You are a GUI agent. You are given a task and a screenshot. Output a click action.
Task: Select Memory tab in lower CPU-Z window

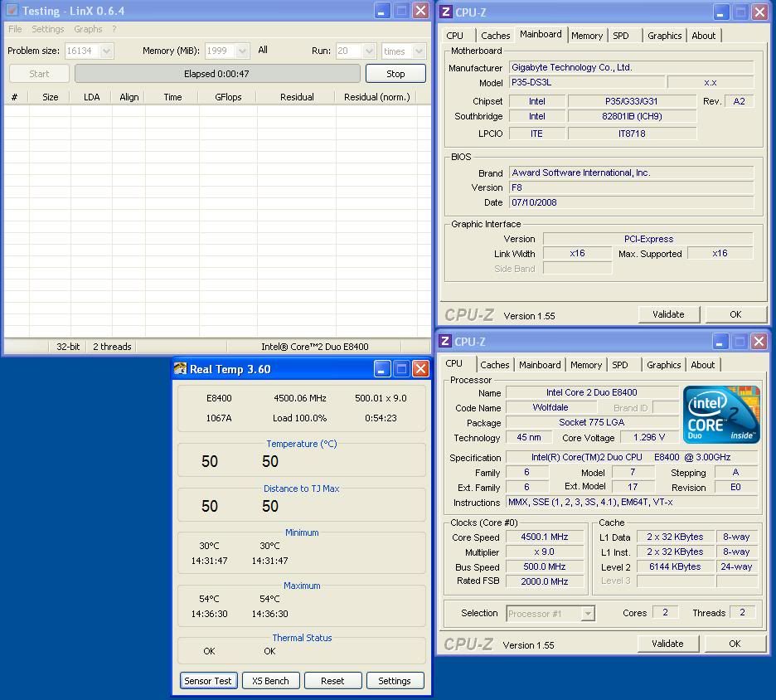(x=586, y=365)
